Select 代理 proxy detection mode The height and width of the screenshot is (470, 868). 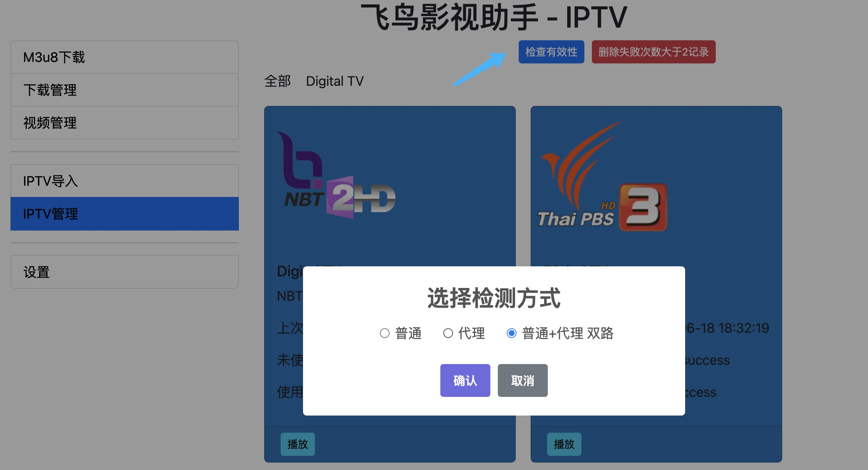tap(449, 333)
